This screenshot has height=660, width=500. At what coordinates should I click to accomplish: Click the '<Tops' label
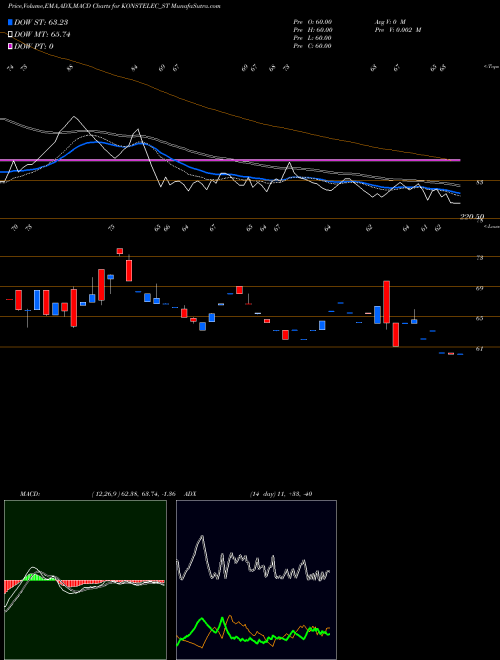pyautogui.click(x=491, y=67)
